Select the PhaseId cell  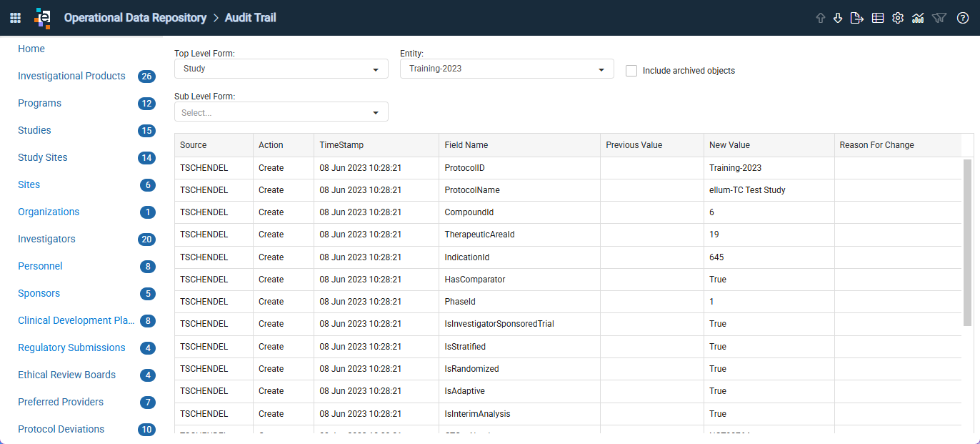tap(520, 302)
